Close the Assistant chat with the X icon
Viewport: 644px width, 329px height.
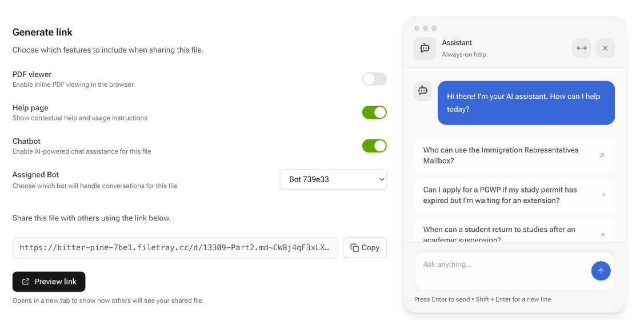[605, 48]
